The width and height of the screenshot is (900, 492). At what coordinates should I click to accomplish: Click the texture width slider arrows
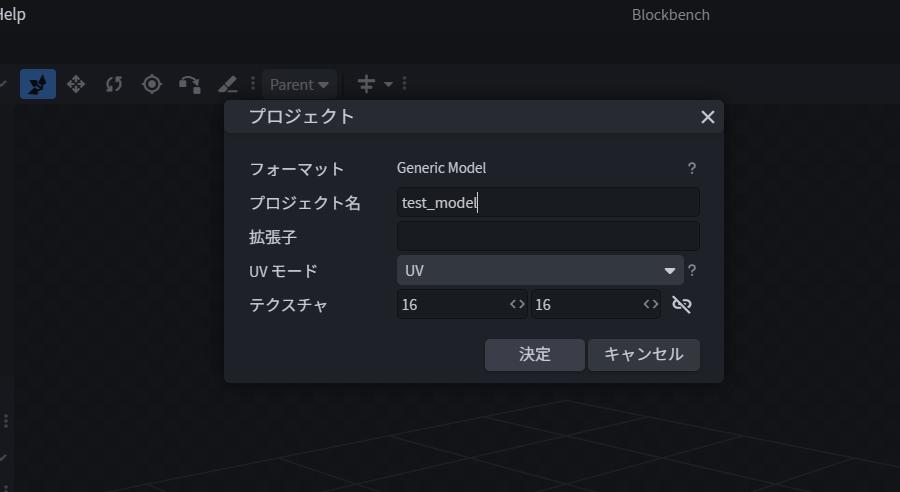[517, 304]
